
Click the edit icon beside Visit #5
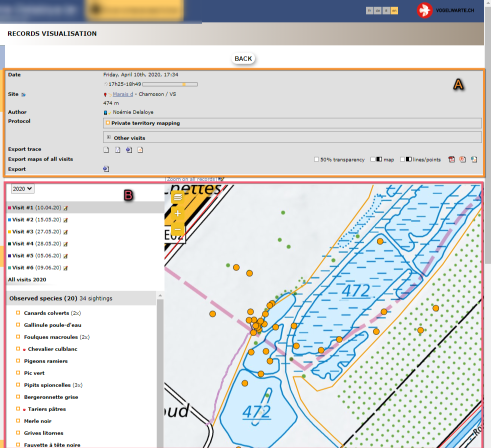(x=65, y=256)
